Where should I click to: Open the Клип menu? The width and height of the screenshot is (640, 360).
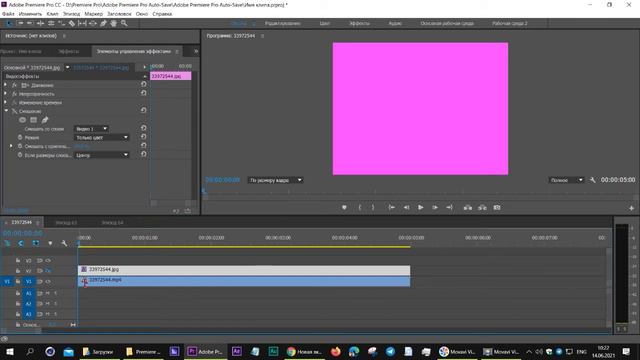tap(52, 14)
